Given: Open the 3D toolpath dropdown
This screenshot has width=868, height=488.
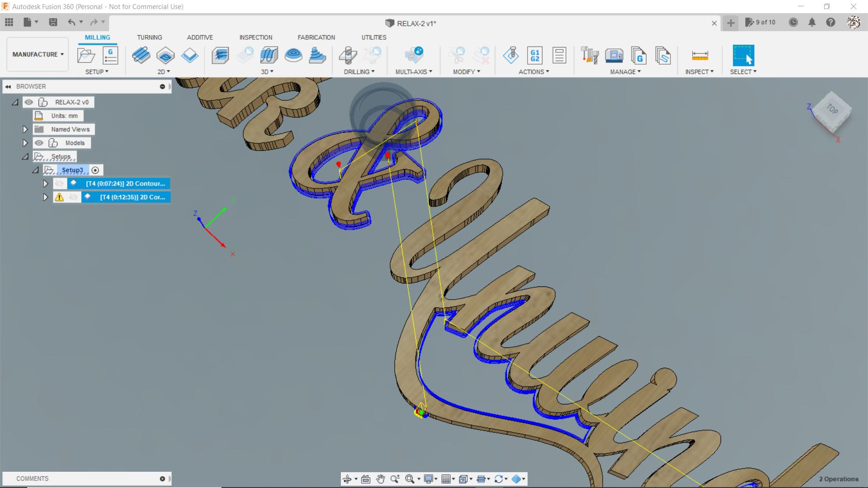Looking at the screenshot, I should tap(268, 71).
